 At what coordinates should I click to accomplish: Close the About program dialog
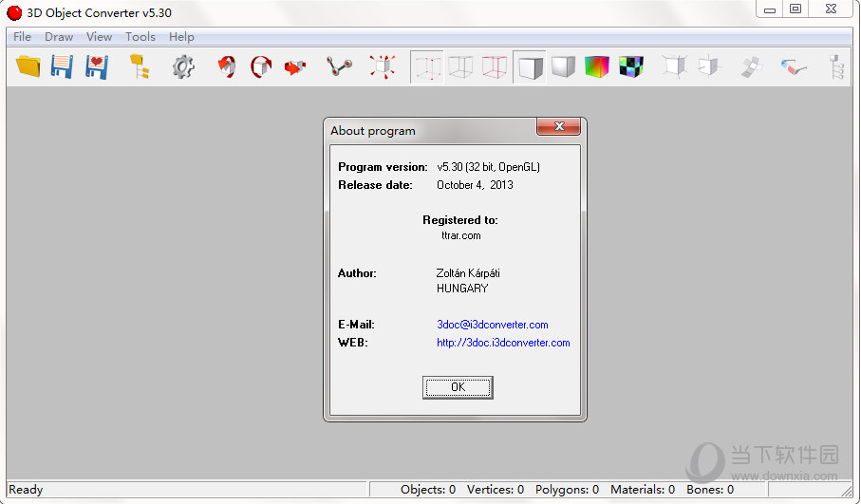pyautogui.click(x=558, y=126)
